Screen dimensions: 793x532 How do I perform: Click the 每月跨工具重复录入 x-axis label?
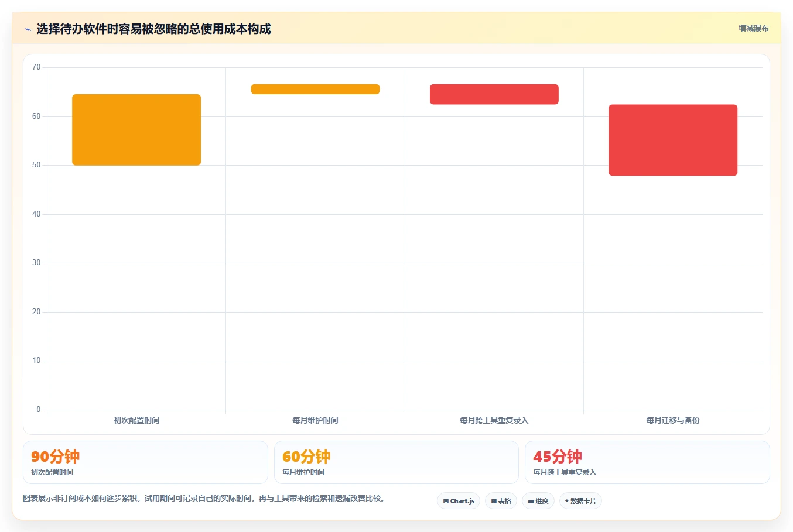tap(494, 420)
